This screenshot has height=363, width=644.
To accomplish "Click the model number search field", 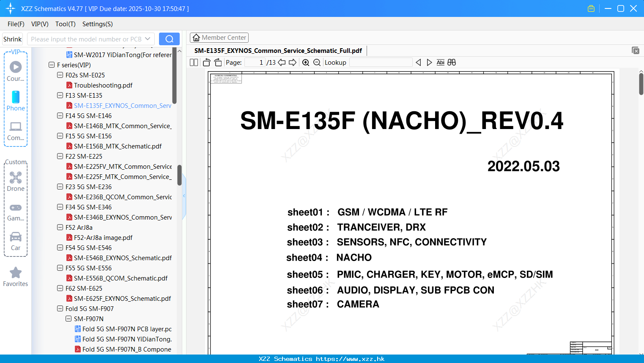I will pyautogui.click(x=85, y=39).
